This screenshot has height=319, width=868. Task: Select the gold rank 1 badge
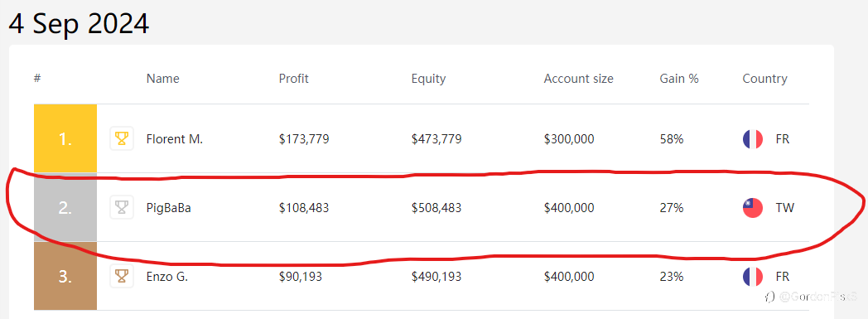(x=65, y=138)
